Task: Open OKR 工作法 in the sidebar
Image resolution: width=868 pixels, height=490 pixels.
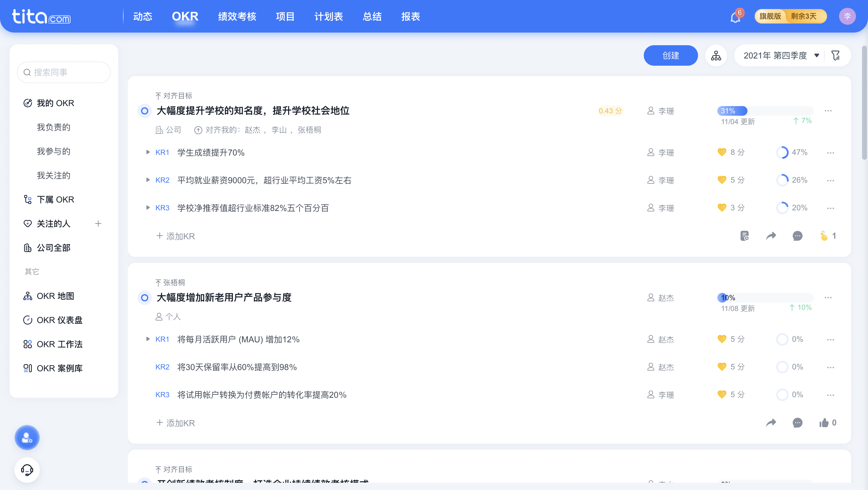Action: [x=53, y=344]
